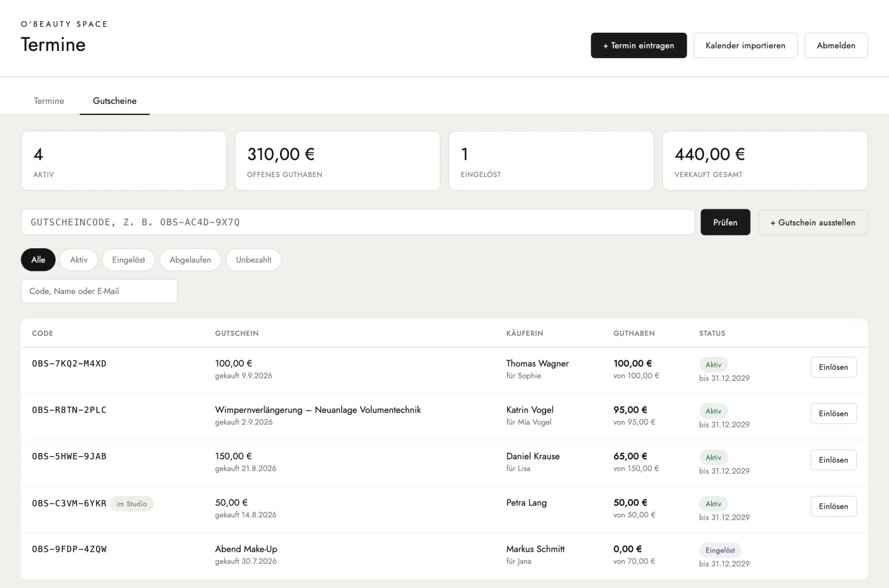
Task: Redeem voucher OBS-7KQ2-M4XD with Einlösen
Action: (833, 367)
